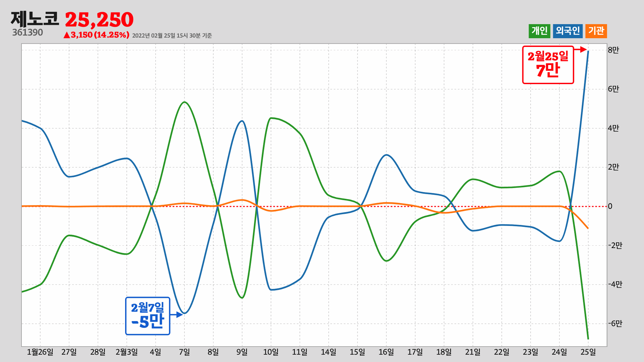This screenshot has height=362, width=644.
Task: Click the -6만 y-axis label
Action: tap(615, 323)
